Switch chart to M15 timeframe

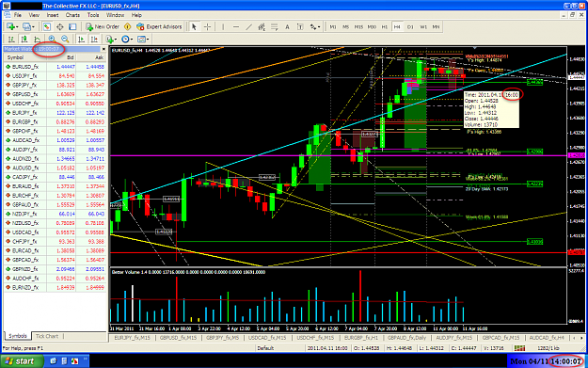pos(358,26)
